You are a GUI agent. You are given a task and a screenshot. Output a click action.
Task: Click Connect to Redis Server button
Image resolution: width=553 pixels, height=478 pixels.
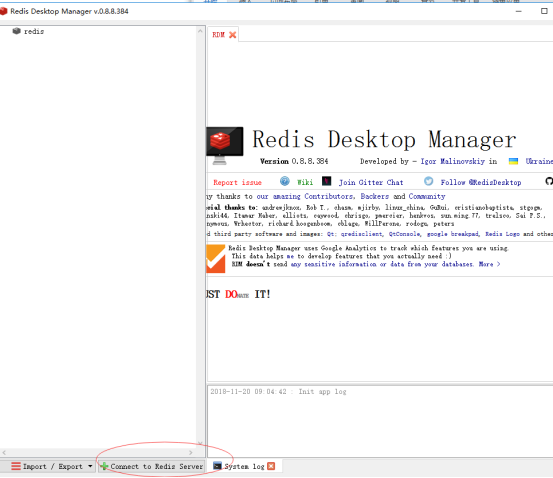tap(152, 466)
